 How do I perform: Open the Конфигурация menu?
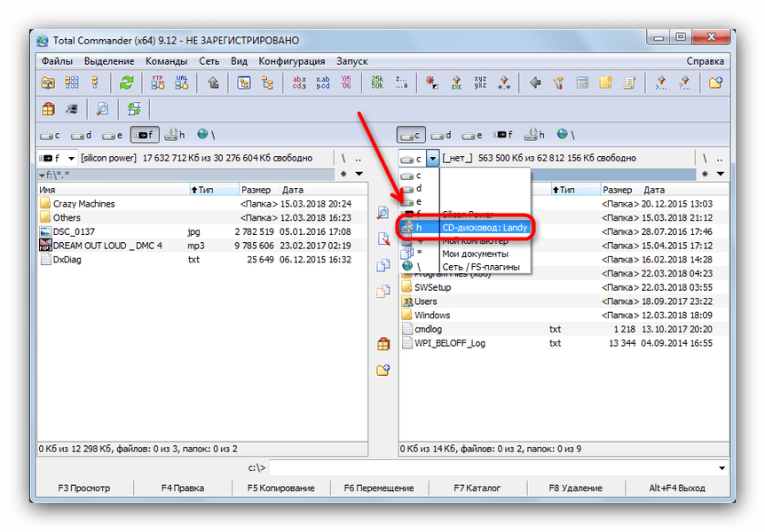[x=292, y=61]
